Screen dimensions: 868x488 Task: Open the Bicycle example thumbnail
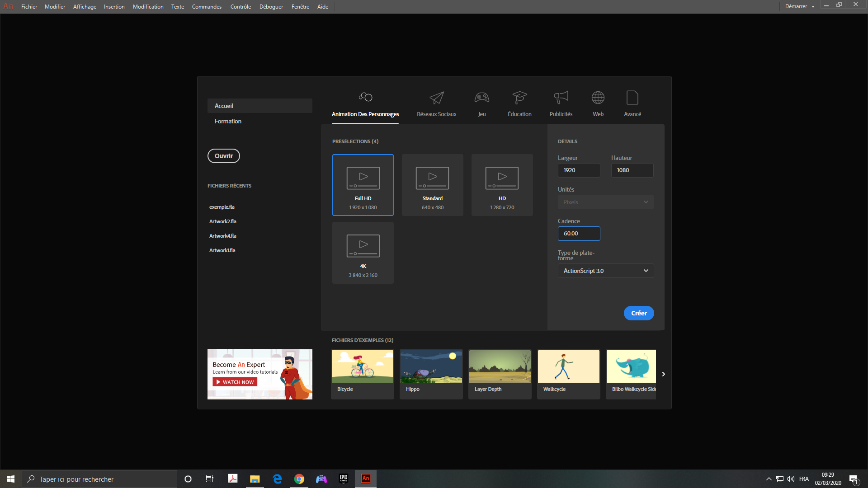363,366
